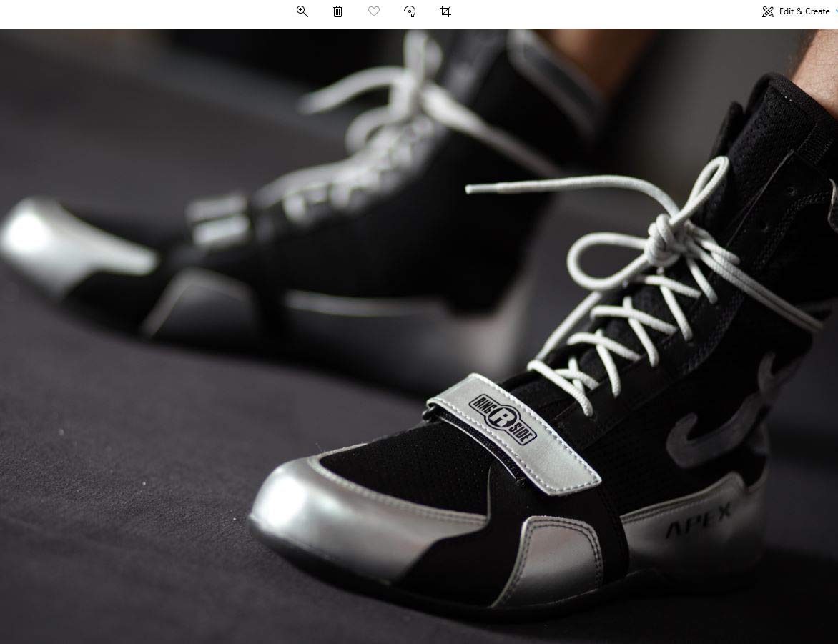Toggle crop mode on the image
Image resolution: width=838 pixels, height=644 pixels.
click(x=445, y=11)
